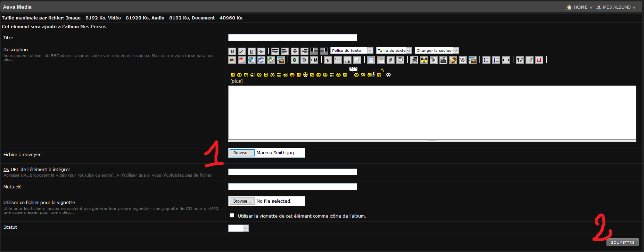Toggle bold formatting in description editor
Screen dimensions: 644x252
click(232, 51)
